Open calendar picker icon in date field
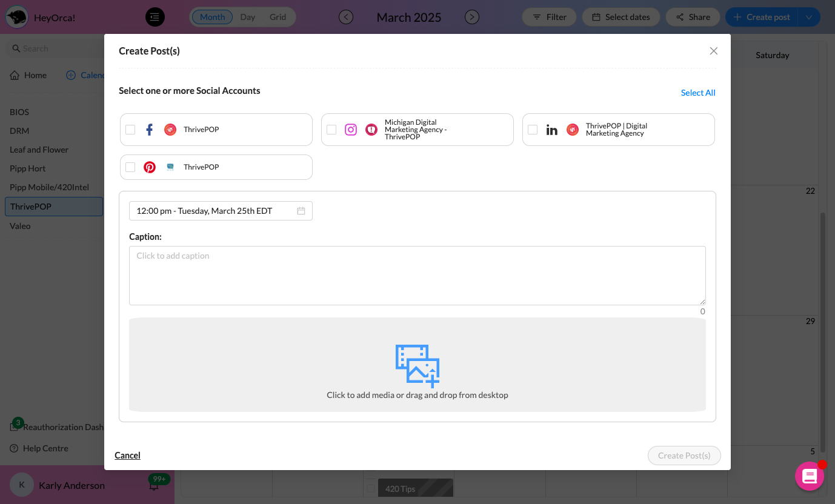Viewport: 835px width, 504px height. tap(301, 211)
